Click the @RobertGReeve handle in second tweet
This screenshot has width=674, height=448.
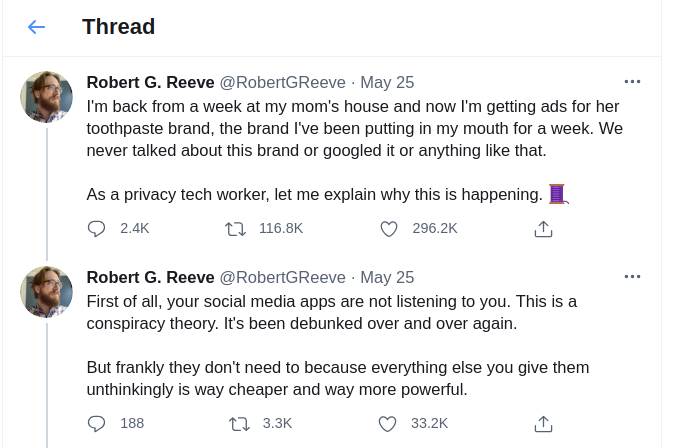tap(282, 277)
